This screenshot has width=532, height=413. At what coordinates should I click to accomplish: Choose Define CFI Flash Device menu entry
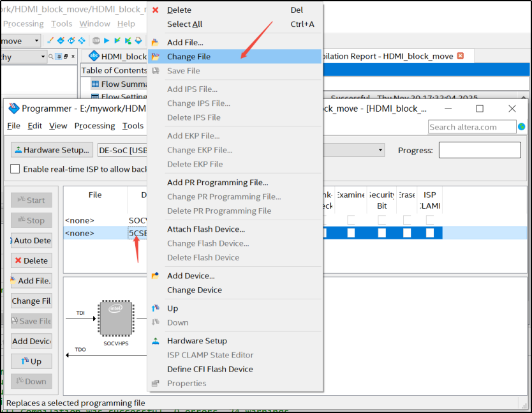[235, 369]
